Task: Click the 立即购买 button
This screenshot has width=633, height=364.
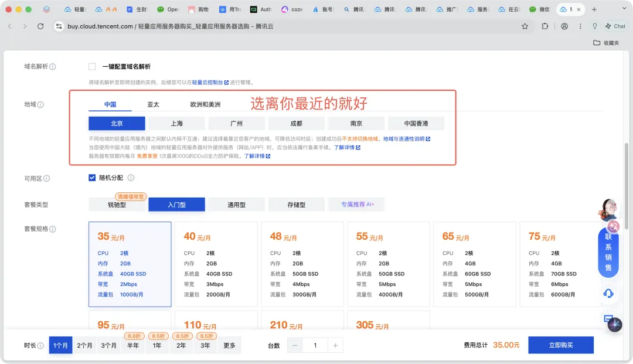Action: coord(561,345)
